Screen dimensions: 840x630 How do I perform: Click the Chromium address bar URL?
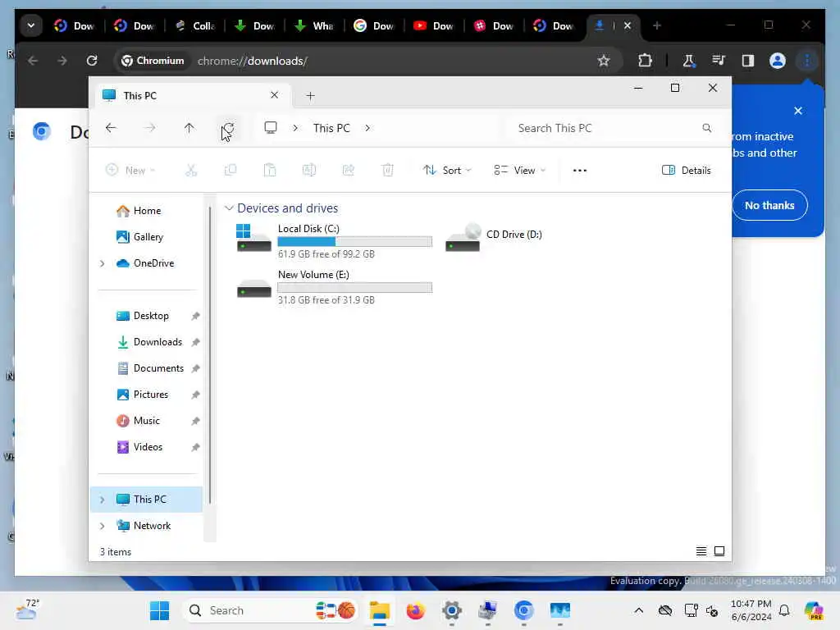pyautogui.click(x=253, y=61)
